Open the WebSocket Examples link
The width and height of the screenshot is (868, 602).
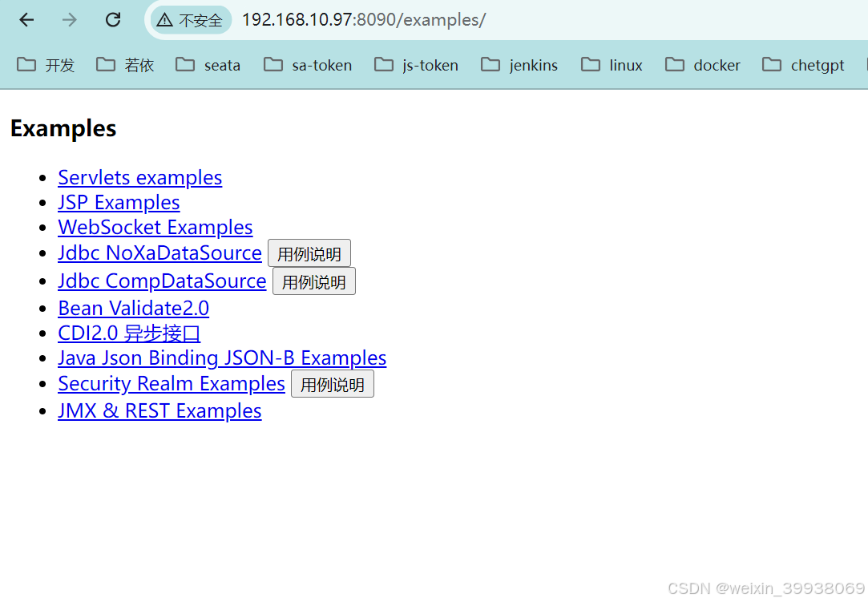coord(155,227)
